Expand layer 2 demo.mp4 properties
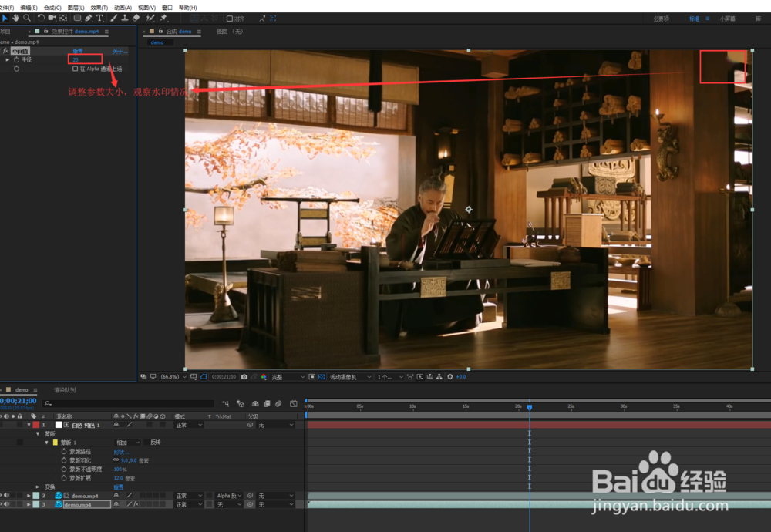Screen dimensions: 771x532 point(29,496)
